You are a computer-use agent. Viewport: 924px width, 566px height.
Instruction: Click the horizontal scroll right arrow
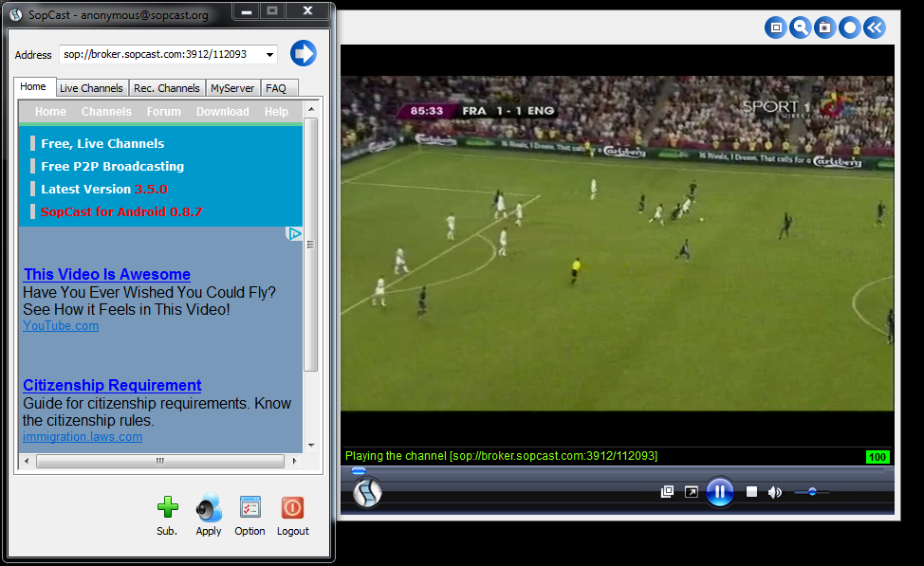tap(294, 461)
